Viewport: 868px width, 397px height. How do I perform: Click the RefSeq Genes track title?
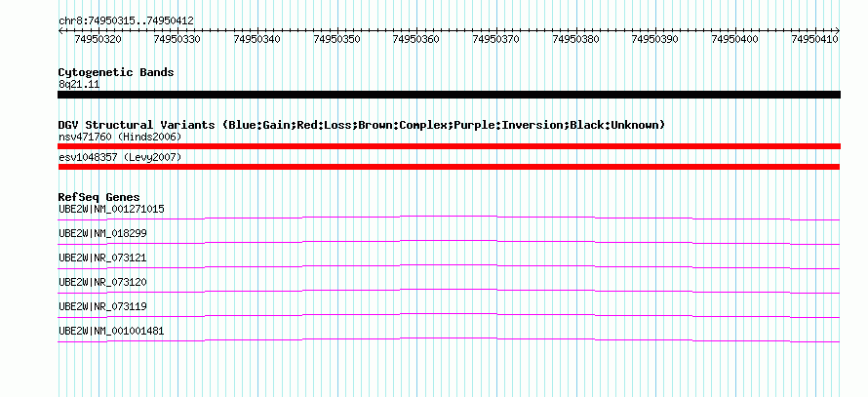tap(99, 197)
